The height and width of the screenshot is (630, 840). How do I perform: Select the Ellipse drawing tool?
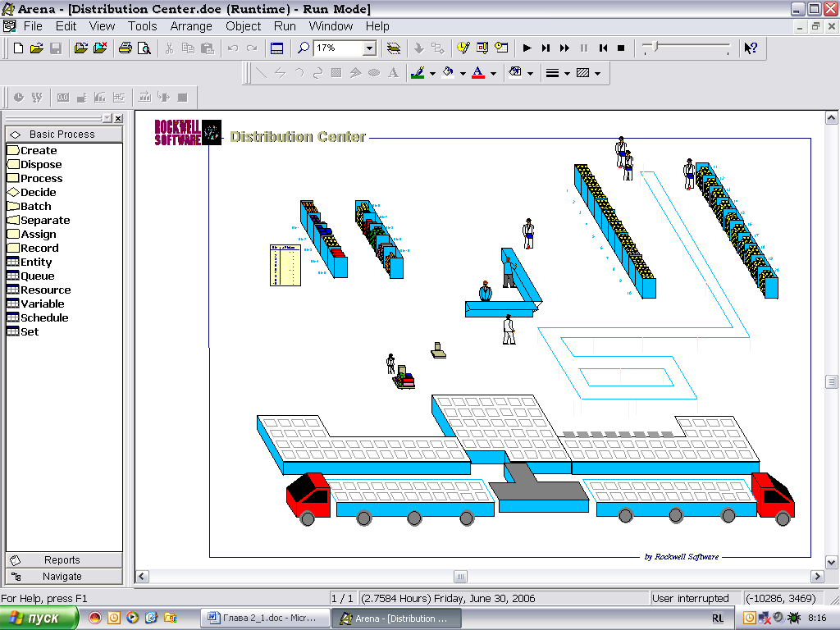click(x=374, y=73)
